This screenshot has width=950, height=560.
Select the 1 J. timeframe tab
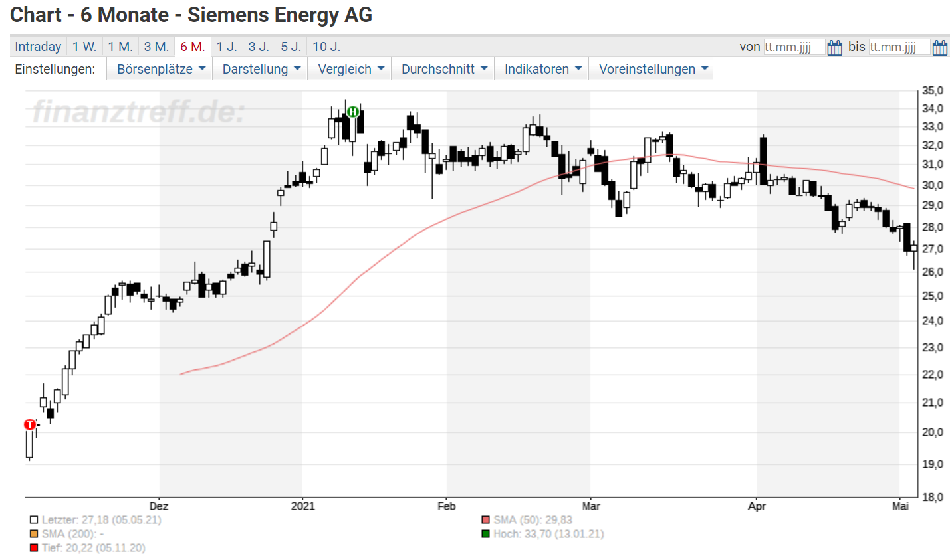227,47
